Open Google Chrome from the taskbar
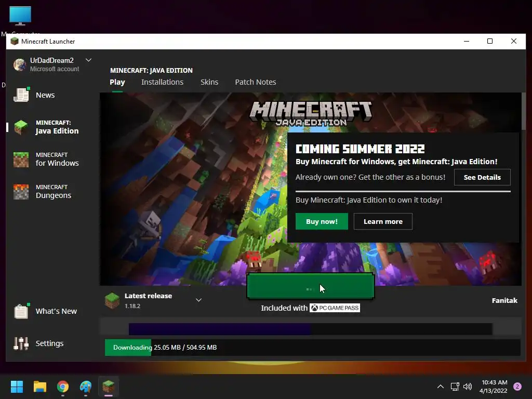 [x=63, y=387]
